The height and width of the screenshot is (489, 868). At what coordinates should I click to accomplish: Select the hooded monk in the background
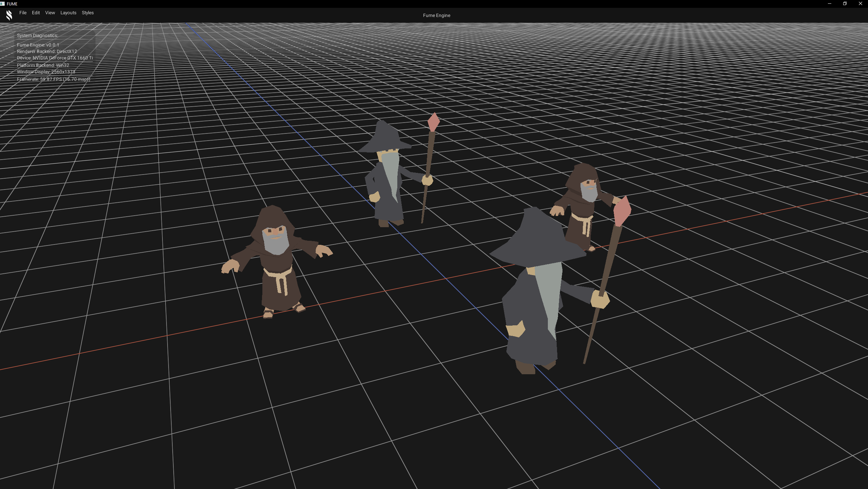point(583,207)
